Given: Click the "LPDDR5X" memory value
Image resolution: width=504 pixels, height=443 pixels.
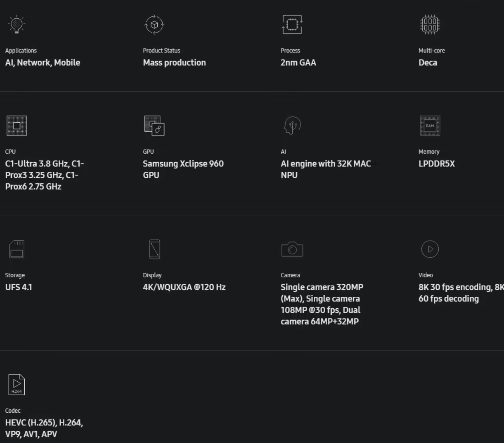Looking at the screenshot, I should pyautogui.click(x=437, y=164).
